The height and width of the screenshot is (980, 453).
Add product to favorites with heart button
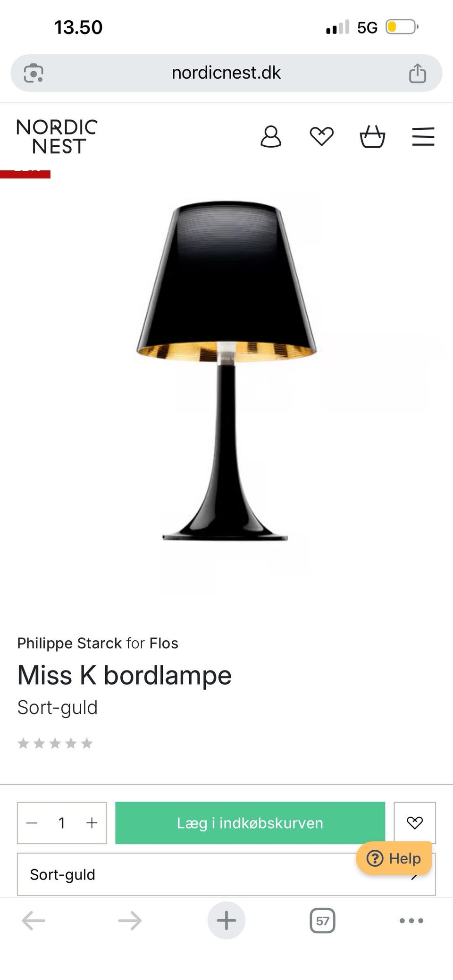pos(415,823)
